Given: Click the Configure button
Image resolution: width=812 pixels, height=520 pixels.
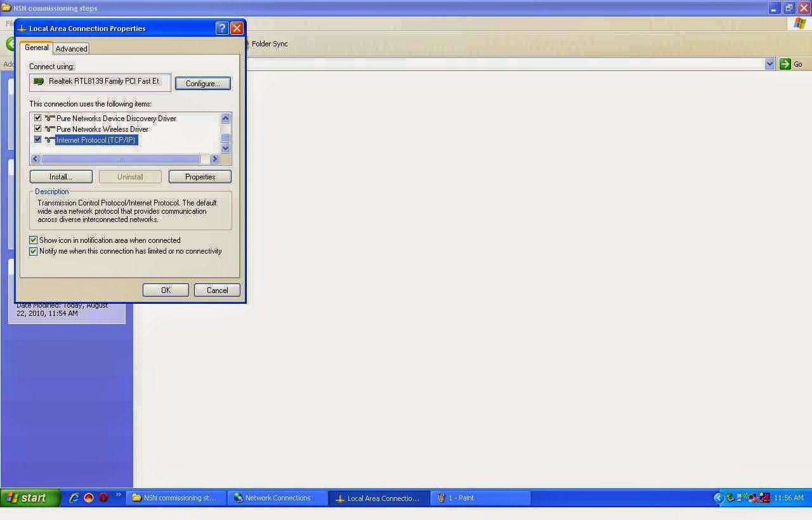Looking at the screenshot, I should 203,82.
